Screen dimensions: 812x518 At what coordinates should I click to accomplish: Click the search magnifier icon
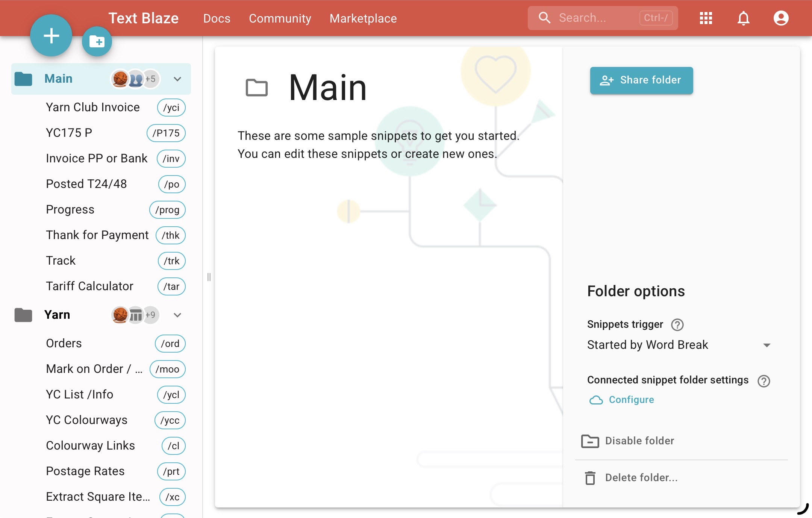coord(544,18)
